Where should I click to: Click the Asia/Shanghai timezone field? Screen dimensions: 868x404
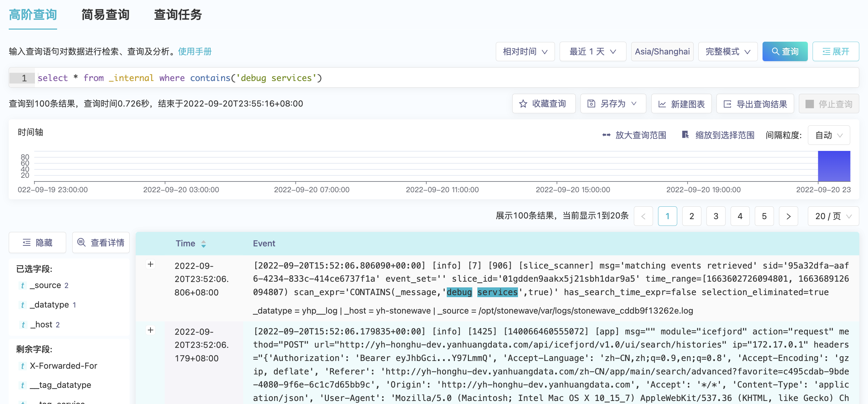(x=662, y=52)
